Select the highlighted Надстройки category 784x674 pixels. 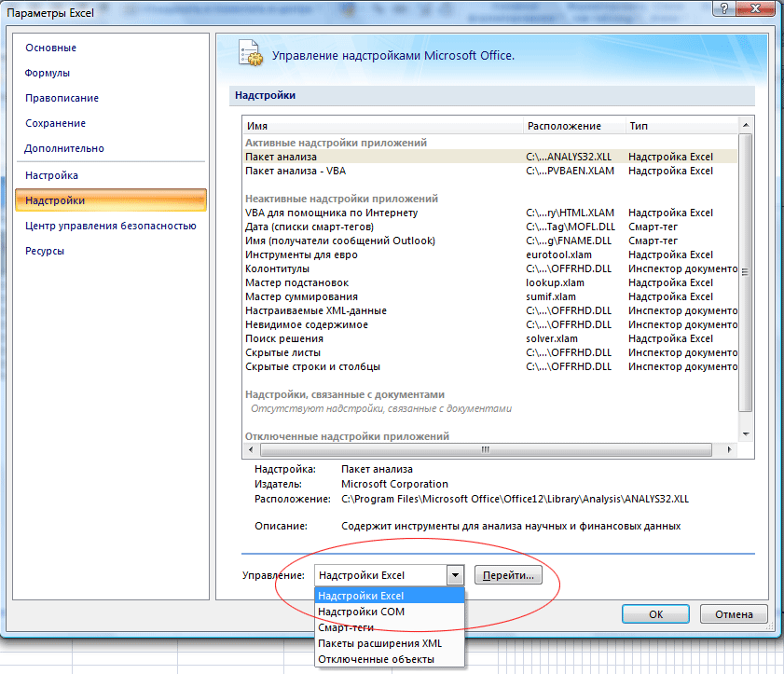point(111,200)
